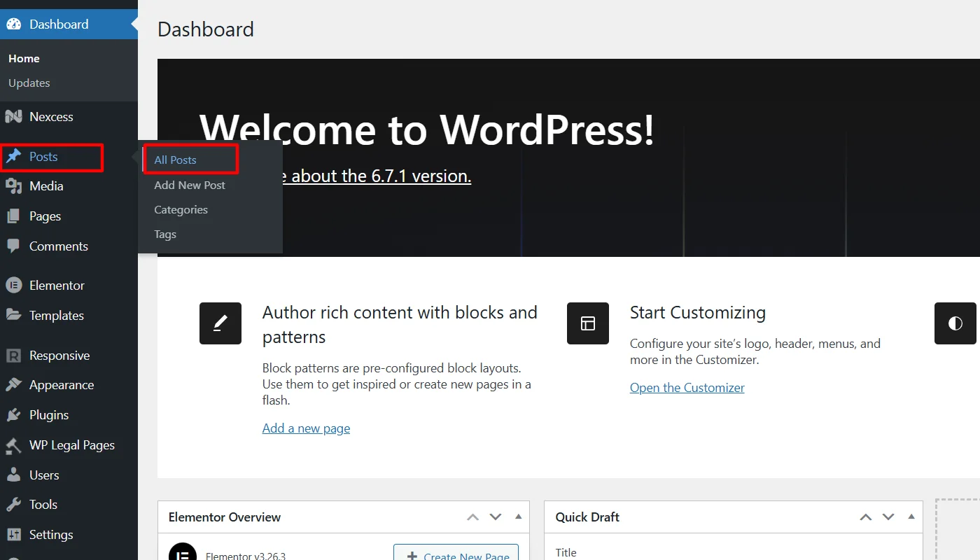Click the Responsive R icon
Screen dimensions: 980x560
click(13, 356)
